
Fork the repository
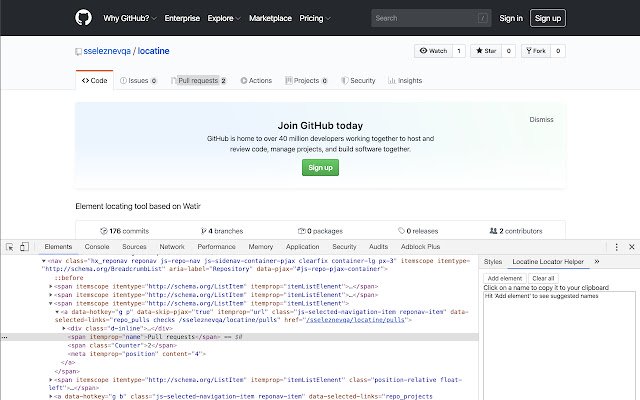point(536,51)
